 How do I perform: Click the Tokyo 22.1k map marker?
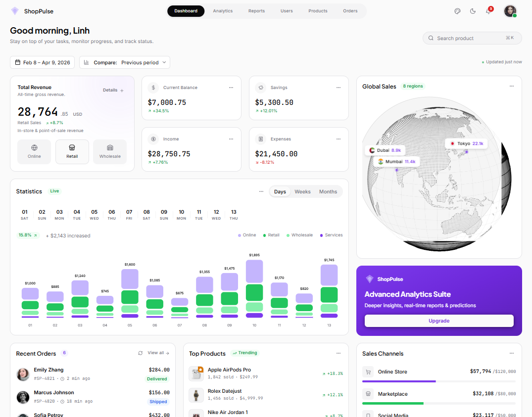point(466,144)
